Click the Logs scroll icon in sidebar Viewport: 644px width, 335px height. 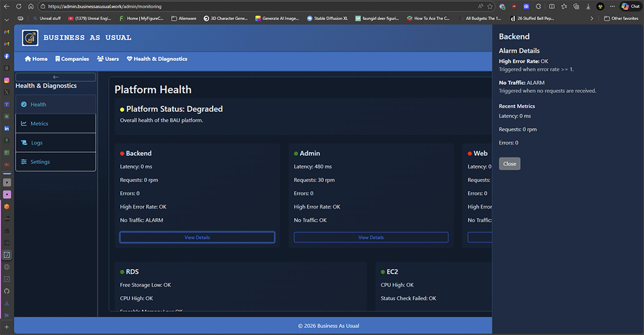click(24, 143)
